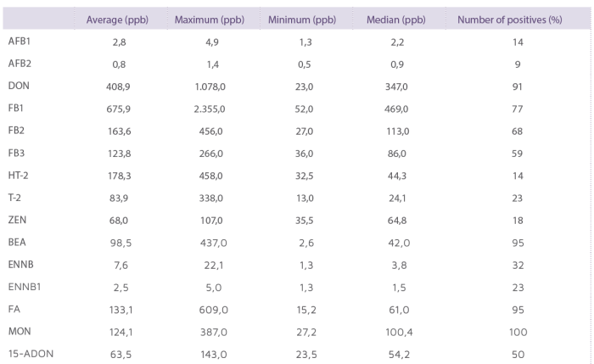Select the AFB2 positives value 9
Screen dimensions: 594x364
pos(518,64)
